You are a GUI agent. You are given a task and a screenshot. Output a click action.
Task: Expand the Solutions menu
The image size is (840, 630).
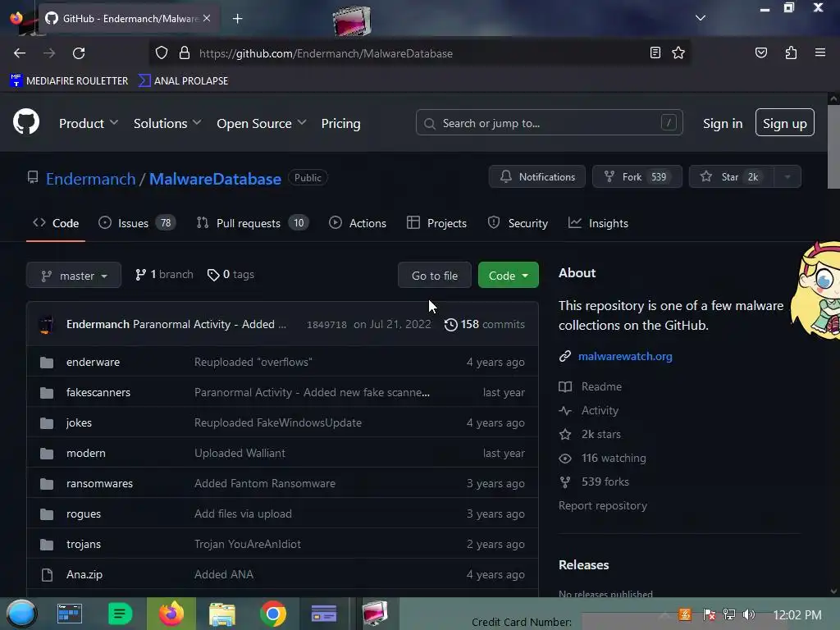tap(167, 123)
